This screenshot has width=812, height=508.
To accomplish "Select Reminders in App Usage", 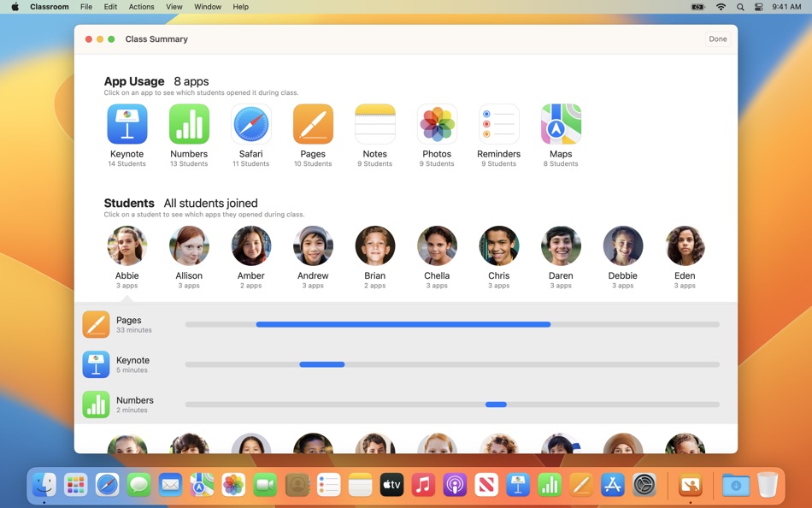I will click(x=498, y=124).
